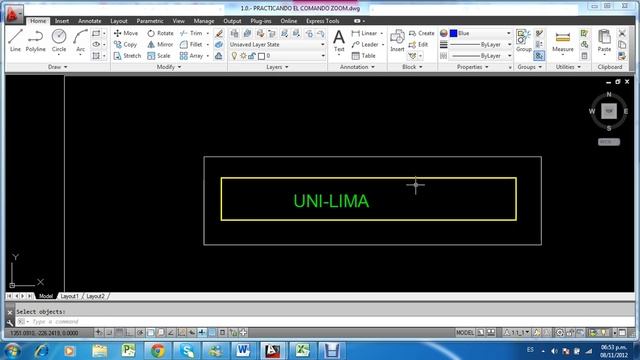
Task: Add a Linear dimension
Action: [x=364, y=33]
